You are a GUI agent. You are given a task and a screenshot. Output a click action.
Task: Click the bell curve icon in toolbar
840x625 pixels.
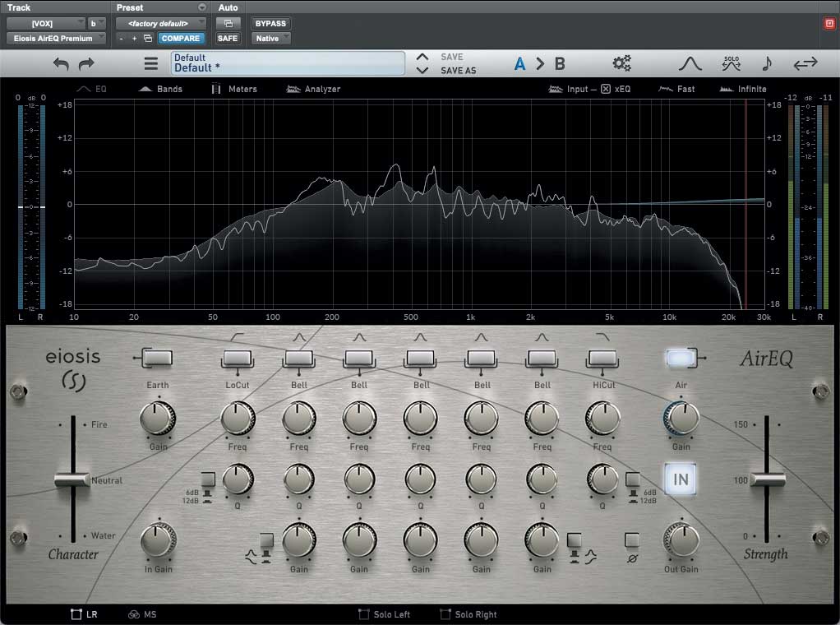(690, 64)
